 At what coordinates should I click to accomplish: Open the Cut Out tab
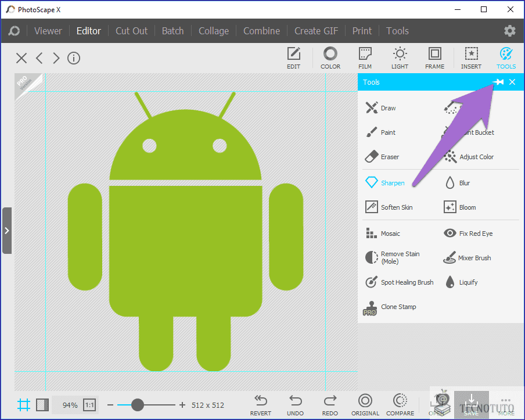click(x=131, y=31)
